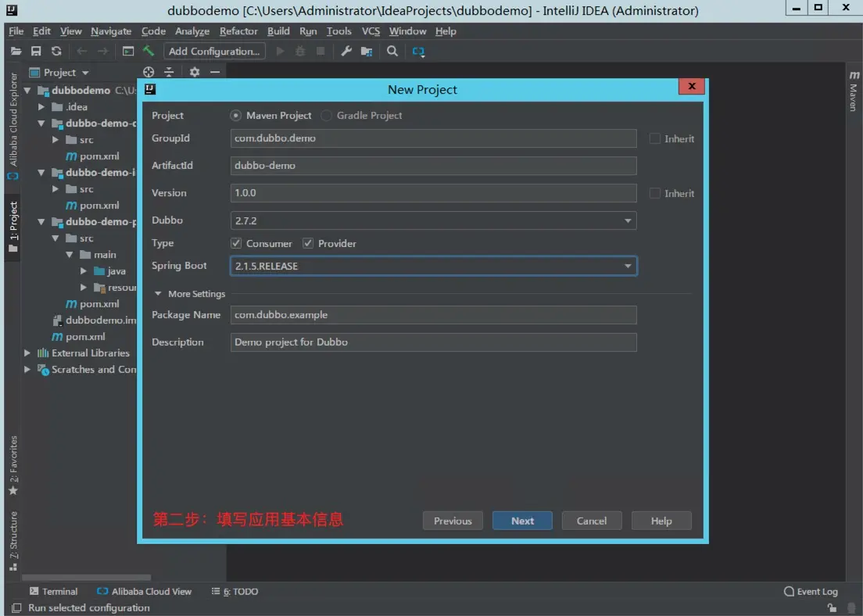Click the Cancel button
Viewport: 863px width, 616px height.
click(592, 521)
